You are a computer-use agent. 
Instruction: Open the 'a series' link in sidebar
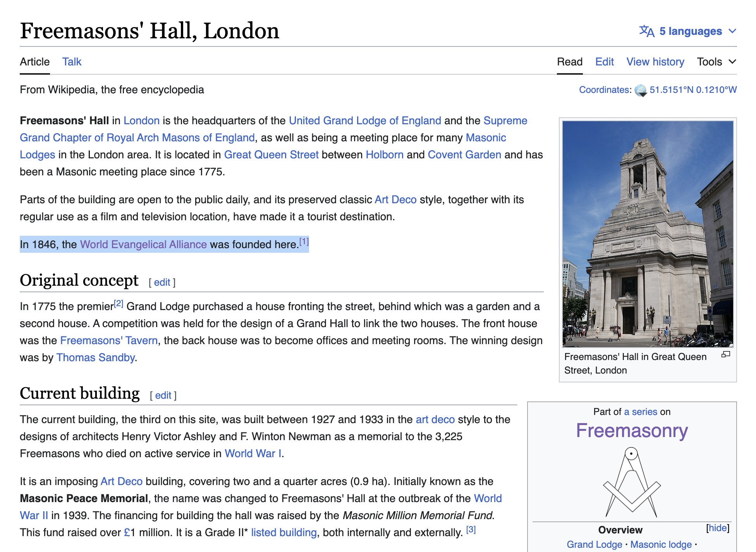(x=641, y=411)
